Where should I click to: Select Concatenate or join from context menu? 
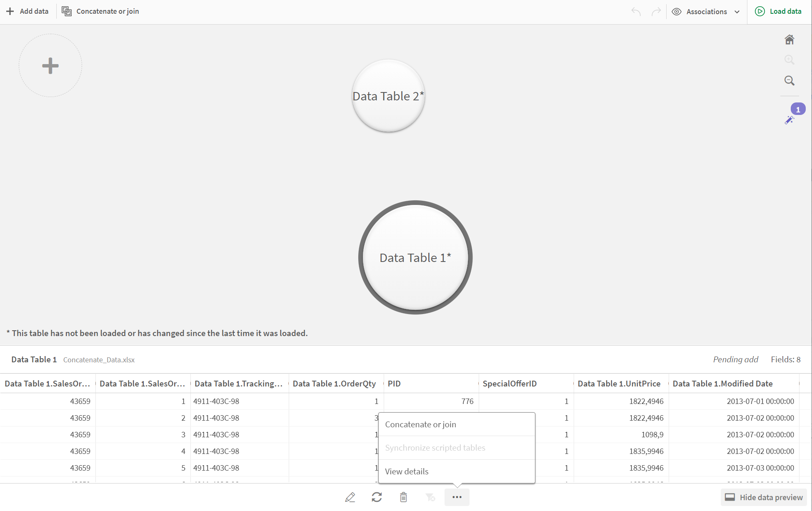tap(420, 423)
